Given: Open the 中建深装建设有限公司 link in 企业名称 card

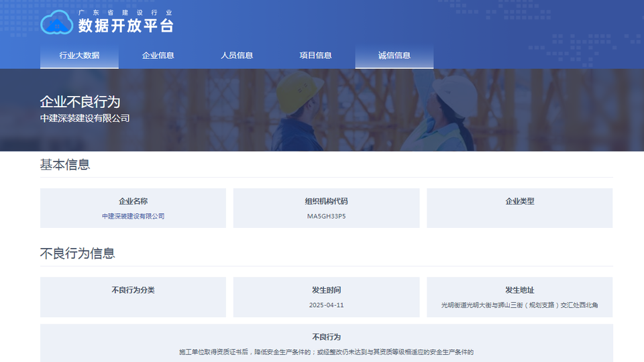Looking at the screenshot, I should (133, 217).
